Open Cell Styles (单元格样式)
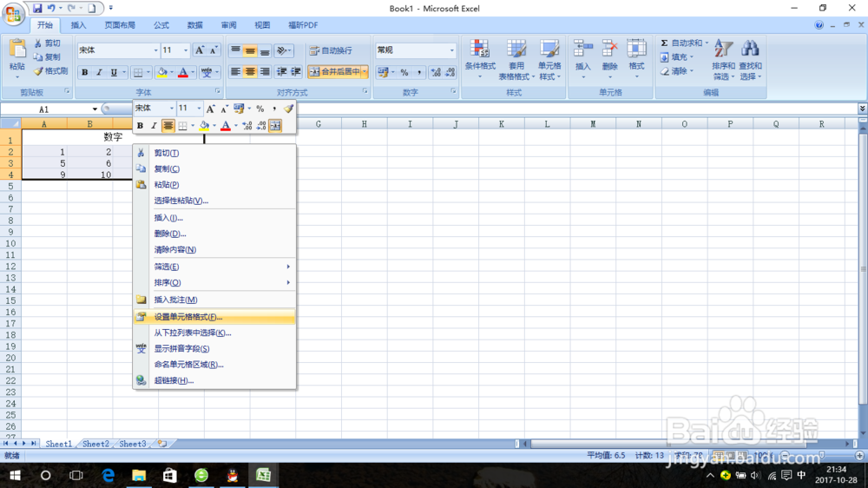Screen dimensions: 868x488 [549, 60]
